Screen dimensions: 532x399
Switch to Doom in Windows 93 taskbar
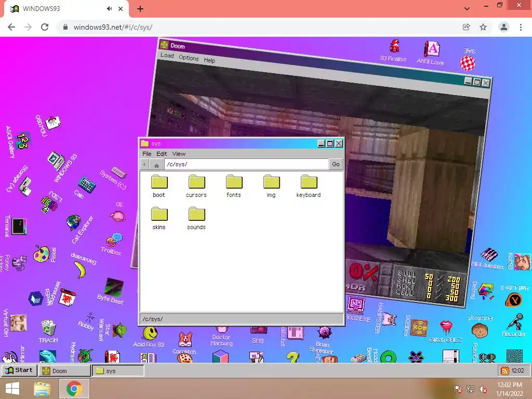(64, 371)
